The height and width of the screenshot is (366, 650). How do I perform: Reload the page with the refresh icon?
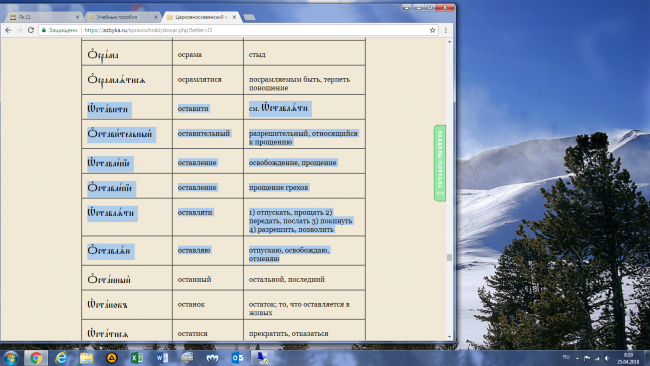31,30
